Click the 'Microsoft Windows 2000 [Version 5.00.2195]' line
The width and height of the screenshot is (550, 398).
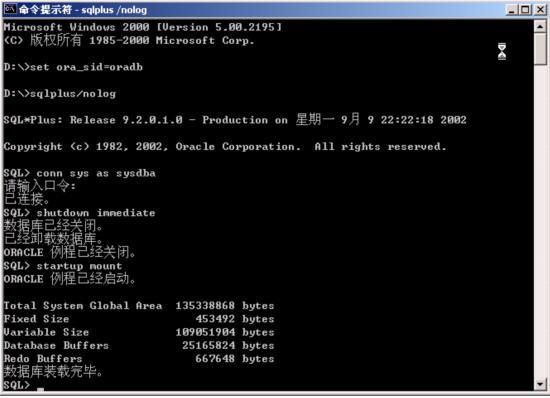143,27
